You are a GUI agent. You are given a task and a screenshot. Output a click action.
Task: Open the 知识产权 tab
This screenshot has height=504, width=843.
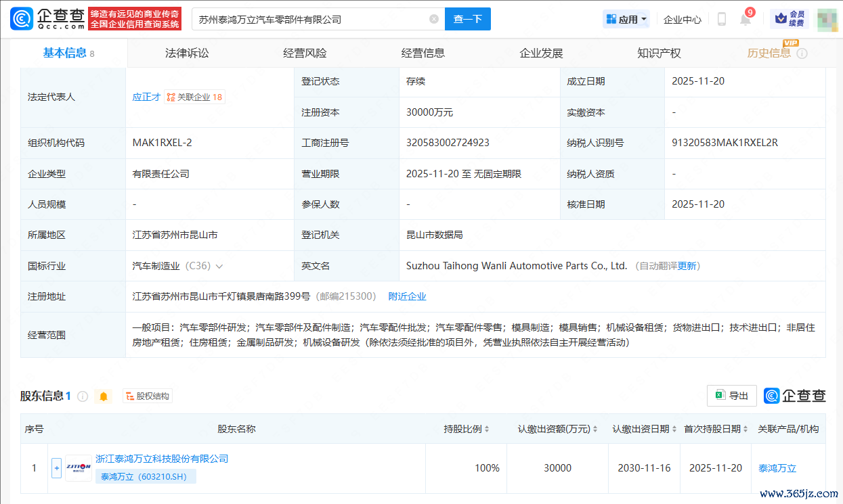tap(659, 53)
